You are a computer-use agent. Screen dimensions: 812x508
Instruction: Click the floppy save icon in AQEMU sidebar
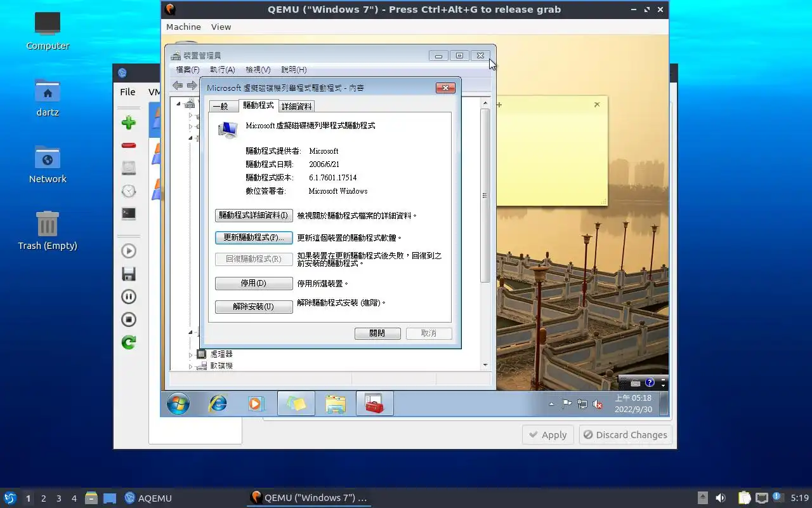click(x=129, y=274)
